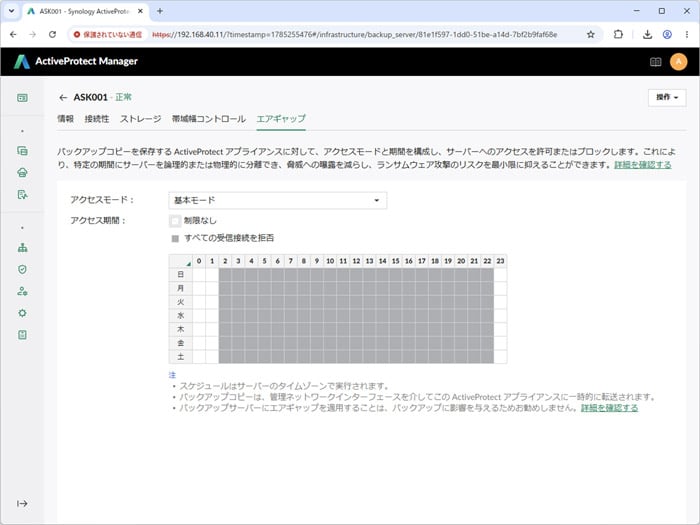Open the 操作 dropdown button
This screenshot has width=700, height=525.
click(667, 97)
